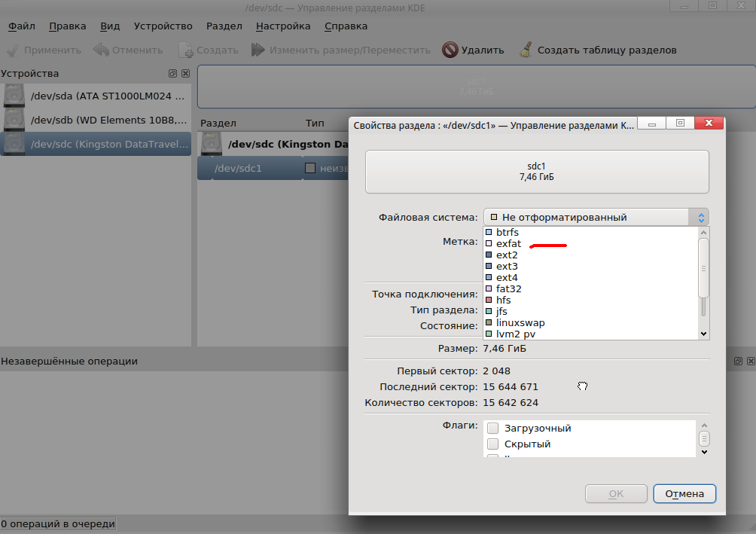Click the first sector value 2 048
Viewport: 756px width, 534px height.
[x=497, y=371]
